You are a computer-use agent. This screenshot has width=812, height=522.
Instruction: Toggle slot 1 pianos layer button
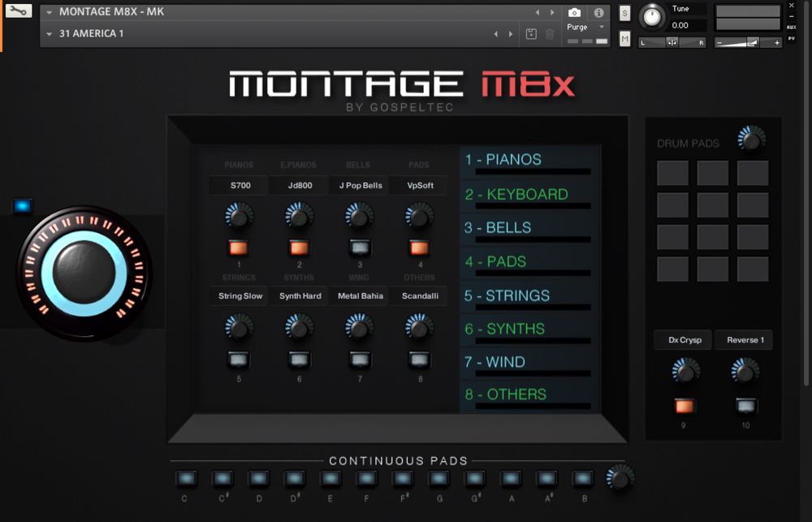coord(239,248)
